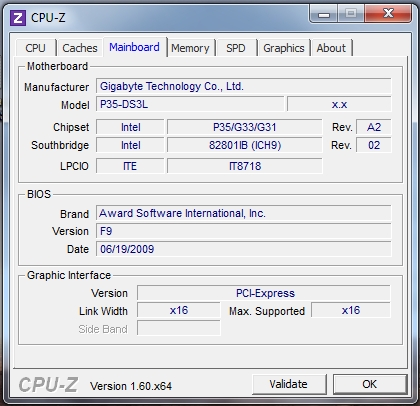The image size is (420, 406).
Task: Click the BIOS Brand Award Software field
Action: coord(244,213)
